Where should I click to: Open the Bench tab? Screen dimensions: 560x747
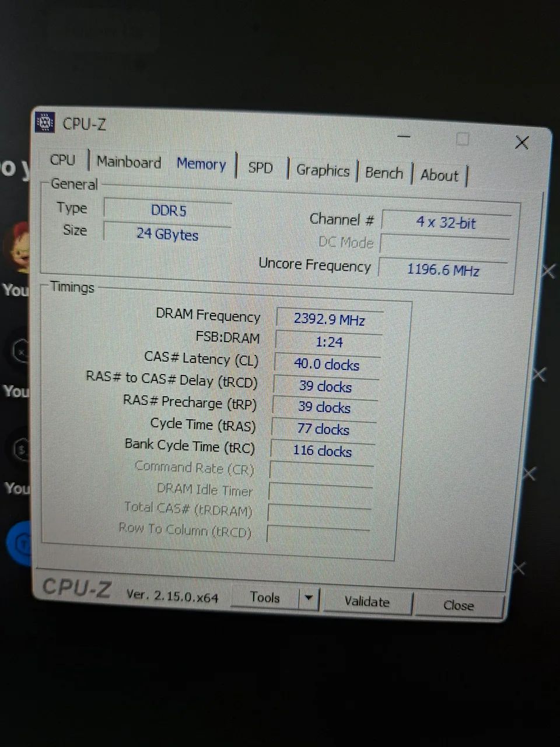(384, 173)
